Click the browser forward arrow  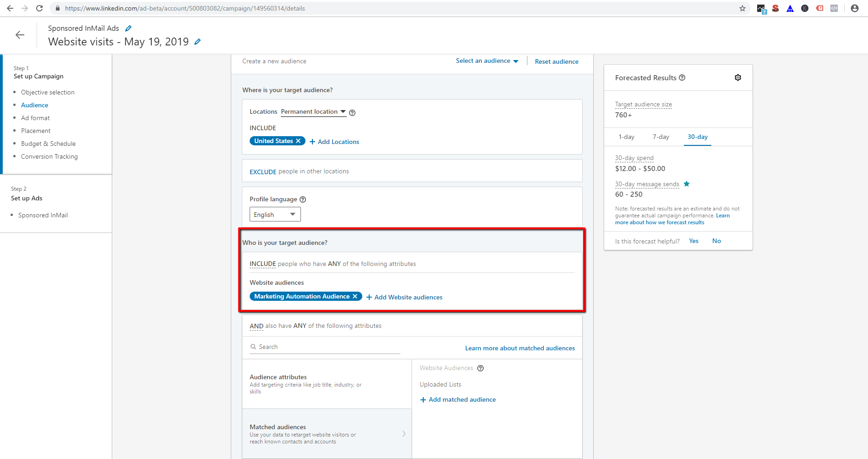tap(25, 8)
